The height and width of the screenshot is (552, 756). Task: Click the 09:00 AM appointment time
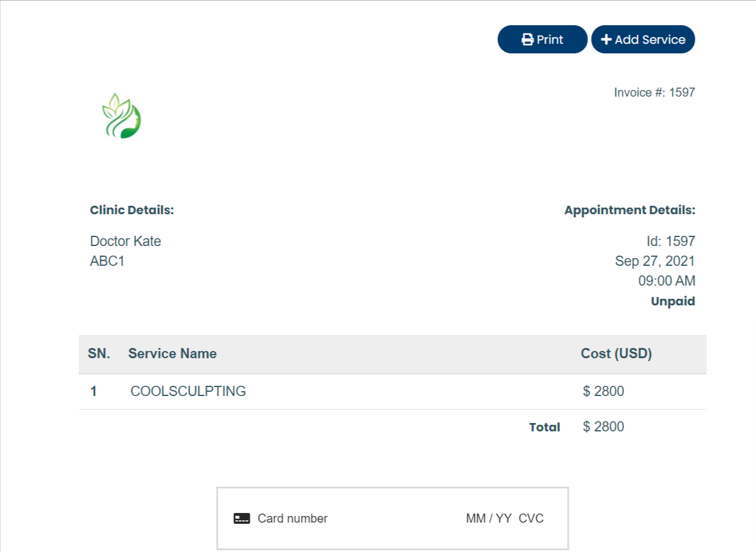(667, 281)
